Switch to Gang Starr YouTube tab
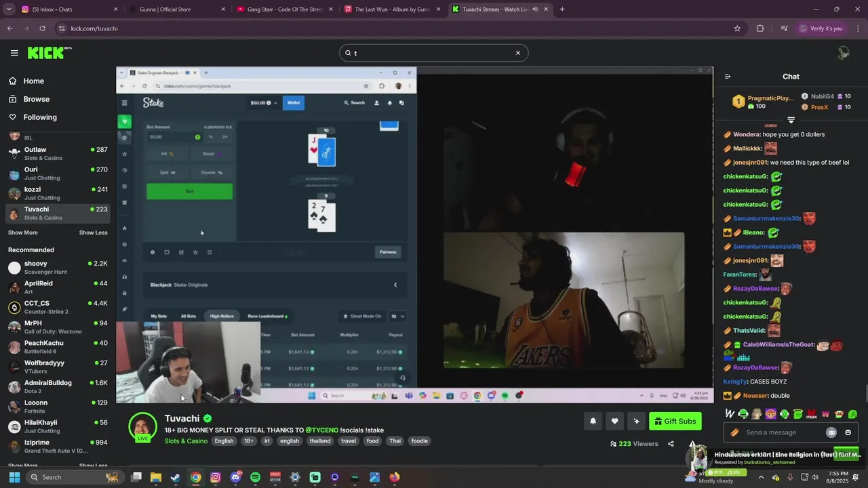The image size is (868, 488). point(283,9)
